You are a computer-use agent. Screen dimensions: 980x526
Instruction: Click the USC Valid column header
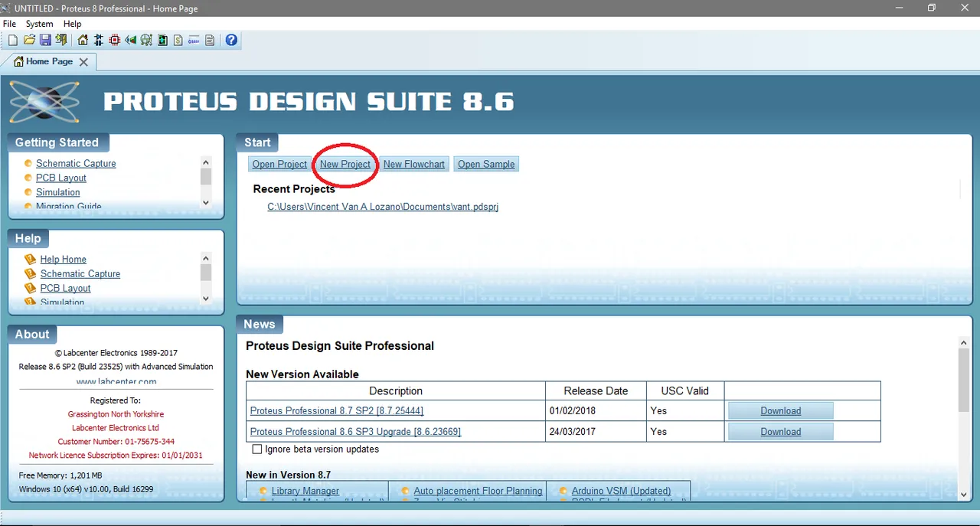pyautogui.click(x=685, y=390)
